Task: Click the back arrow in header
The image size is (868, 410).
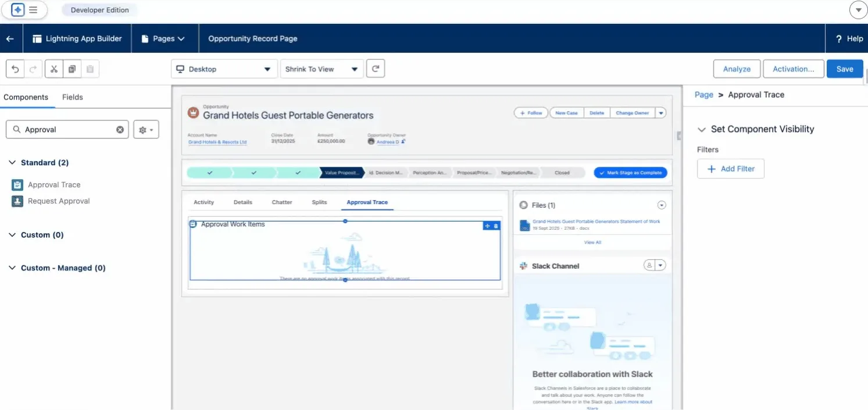Action: tap(10, 38)
